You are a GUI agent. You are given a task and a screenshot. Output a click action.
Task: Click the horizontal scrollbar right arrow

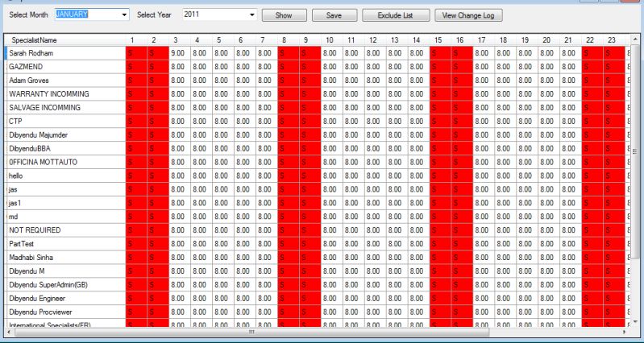[625, 332]
